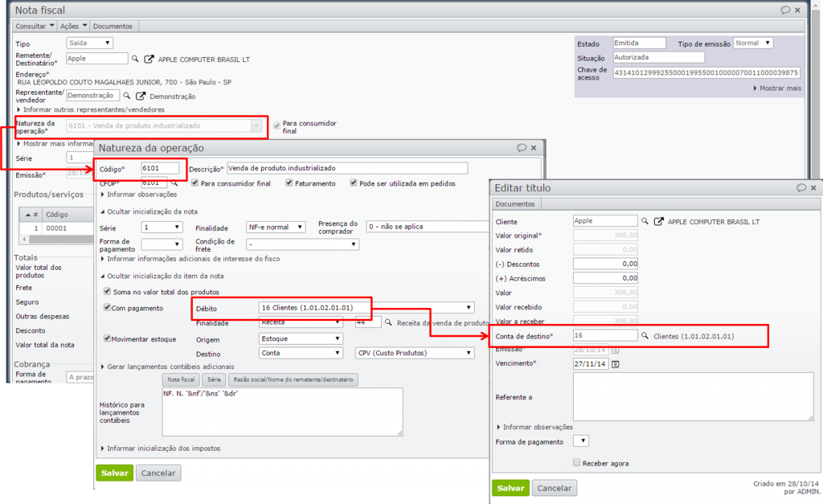Close the Natureza da operação dialog
The height and width of the screenshot is (504, 823).
pos(534,148)
